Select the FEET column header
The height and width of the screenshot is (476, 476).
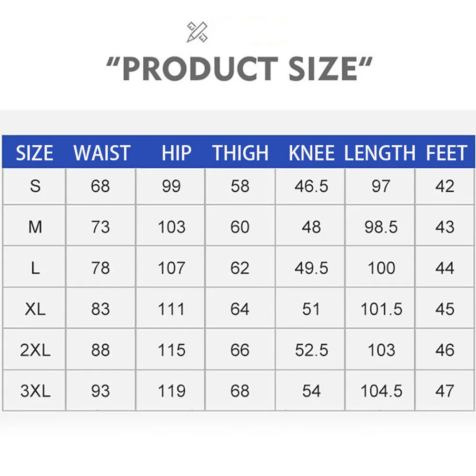click(x=446, y=153)
